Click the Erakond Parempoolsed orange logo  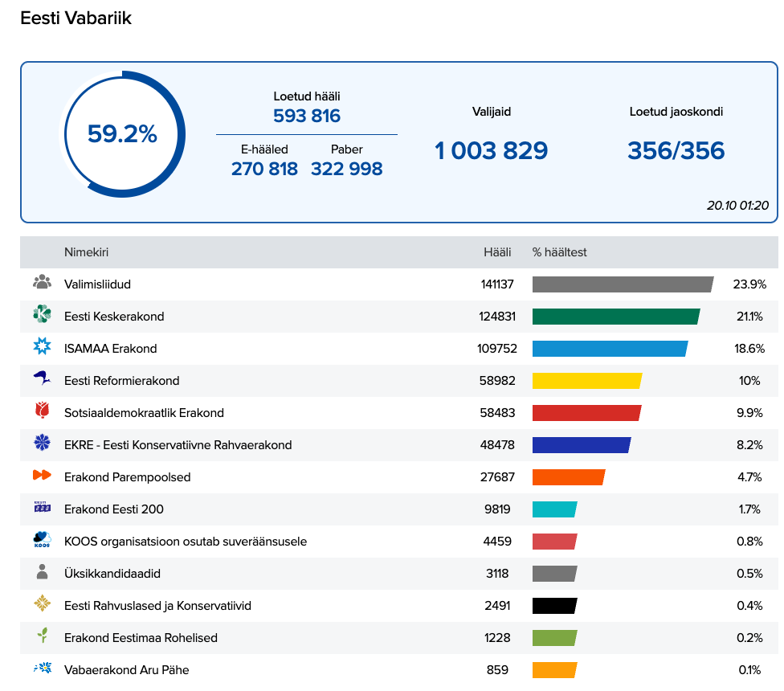coord(42,476)
